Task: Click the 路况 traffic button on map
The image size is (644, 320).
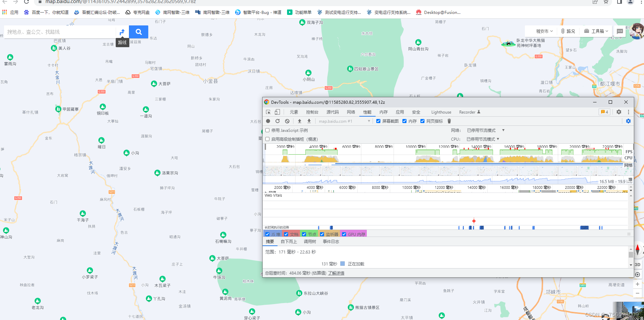Action: point(568,31)
